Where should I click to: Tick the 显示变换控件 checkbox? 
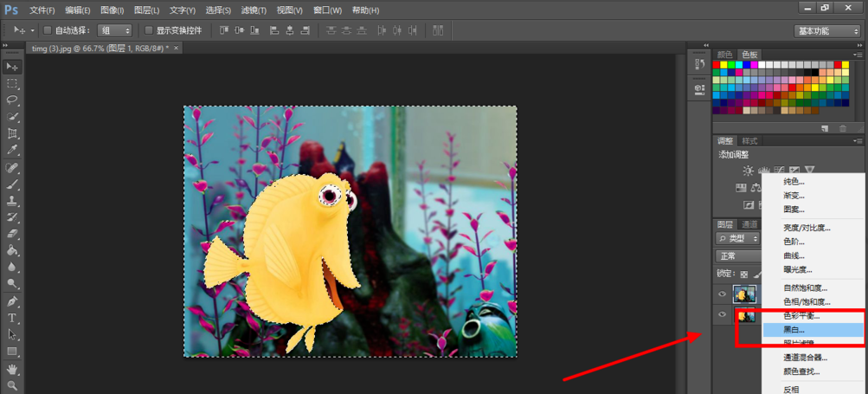click(149, 30)
